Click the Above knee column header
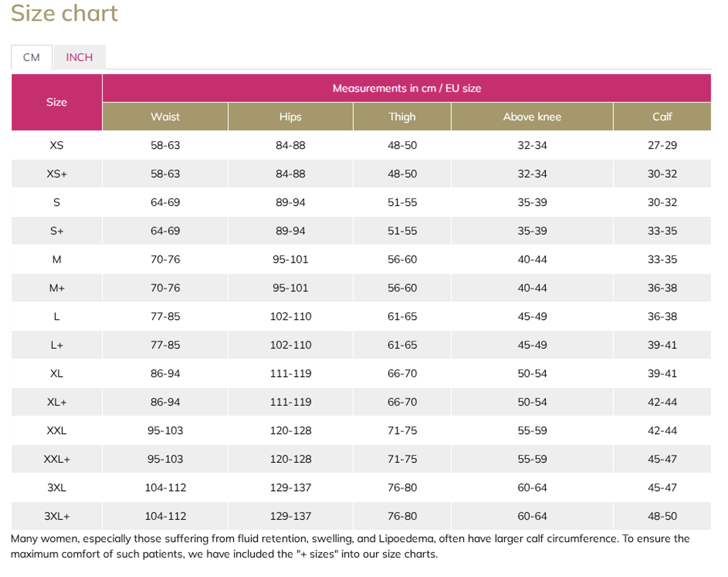The height and width of the screenshot is (577, 728). [532, 116]
